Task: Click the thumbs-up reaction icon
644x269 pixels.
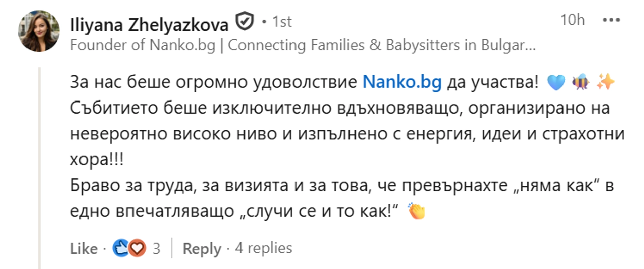Action: (120, 248)
